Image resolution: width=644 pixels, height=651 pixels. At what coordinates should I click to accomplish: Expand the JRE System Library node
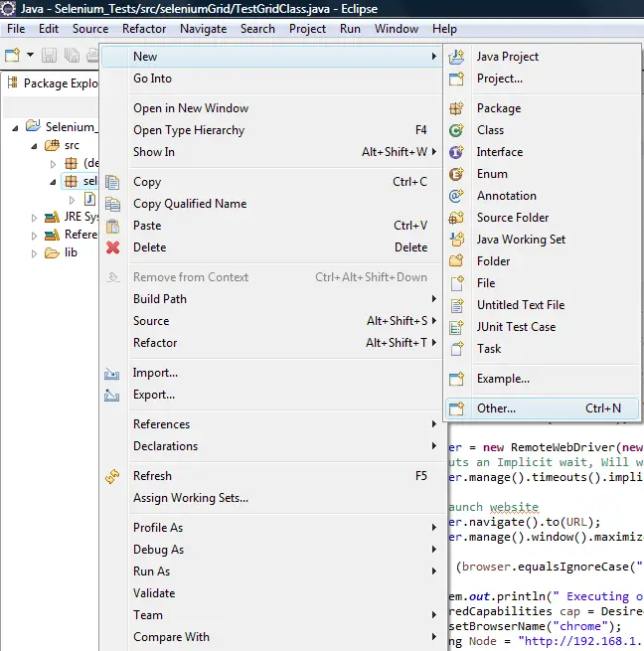coord(34,217)
